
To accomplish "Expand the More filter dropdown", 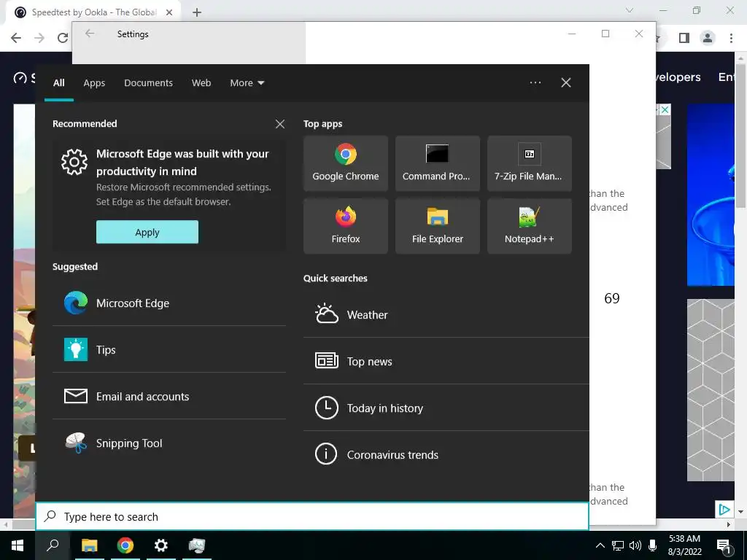I will pyautogui.click(x=247, y=83).
